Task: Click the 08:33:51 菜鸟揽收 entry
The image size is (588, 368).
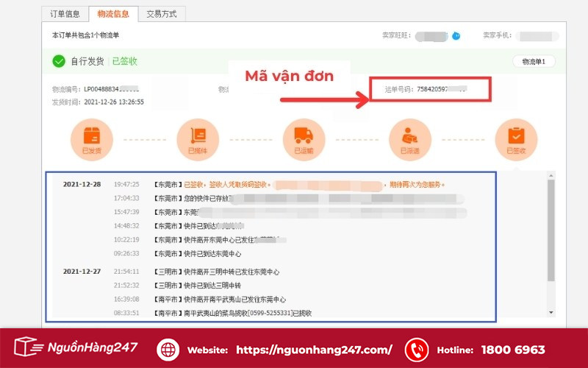Action: click(x=212, y=314)
